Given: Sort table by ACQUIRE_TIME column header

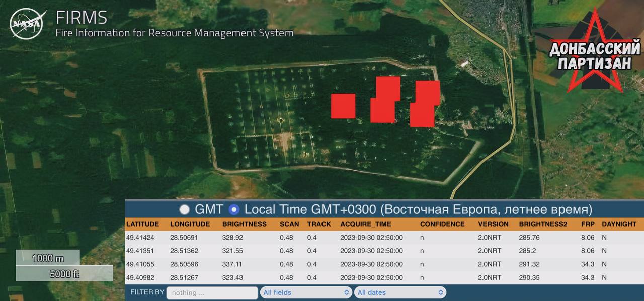Looking at the screenshot, I should coord(366,224).
